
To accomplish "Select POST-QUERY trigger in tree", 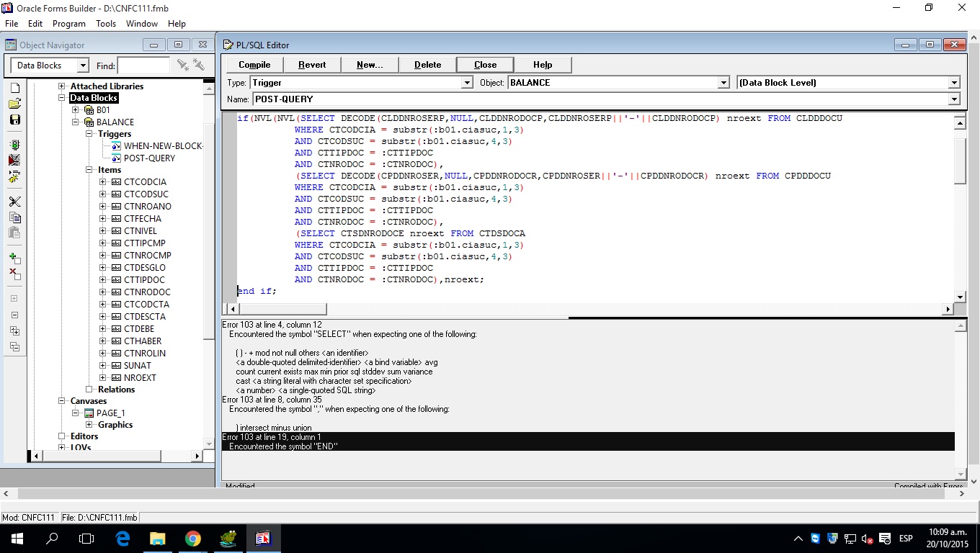I will coord(149,158).
